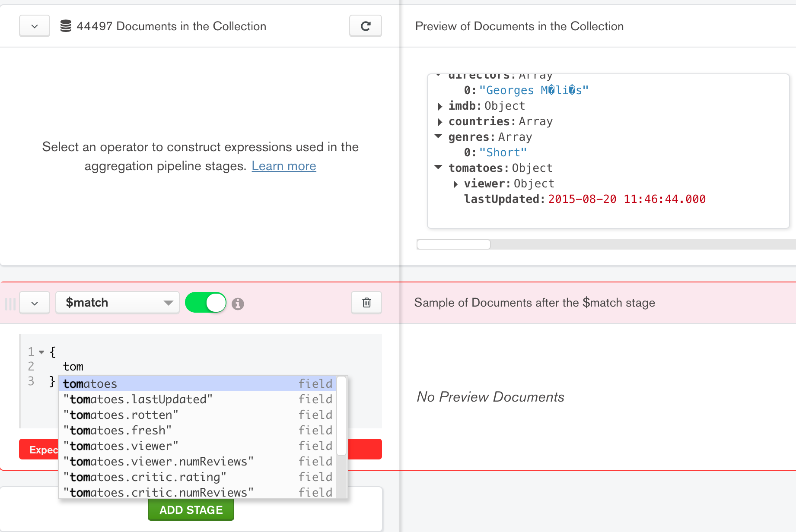Image resolution: width=796 pixels, height=532 pixels.
Task: Delete the $match stage with trash icon
Action: coord(366,302)
